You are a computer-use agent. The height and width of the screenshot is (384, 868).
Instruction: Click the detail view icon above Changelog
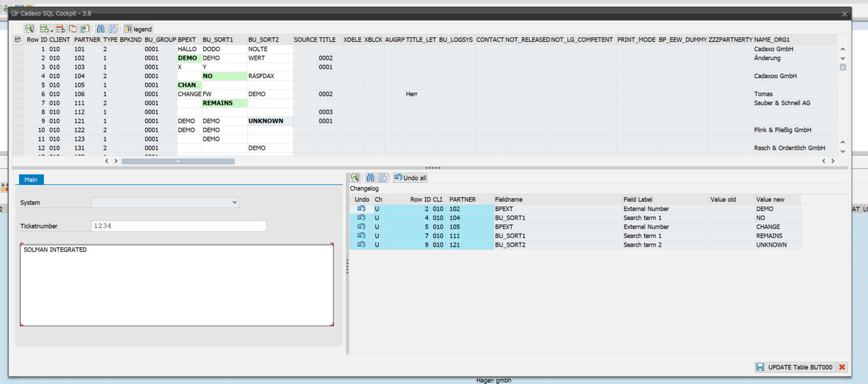[x=355, y=178]
